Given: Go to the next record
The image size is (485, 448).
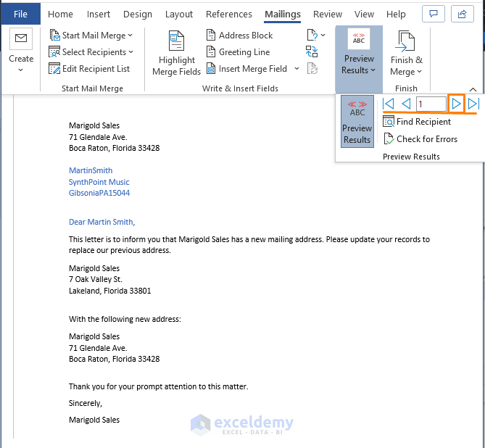Looking at the screenshot, I should coord(456,104).
